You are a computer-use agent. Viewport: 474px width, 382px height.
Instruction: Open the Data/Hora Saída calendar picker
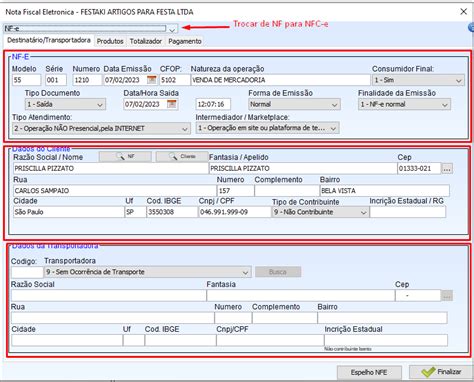point(171,104)
